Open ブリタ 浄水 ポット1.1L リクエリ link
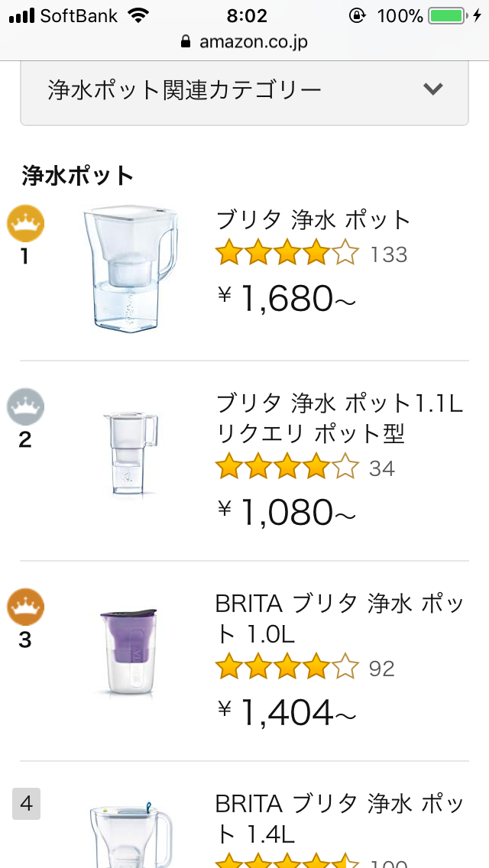 coord(338,418)
